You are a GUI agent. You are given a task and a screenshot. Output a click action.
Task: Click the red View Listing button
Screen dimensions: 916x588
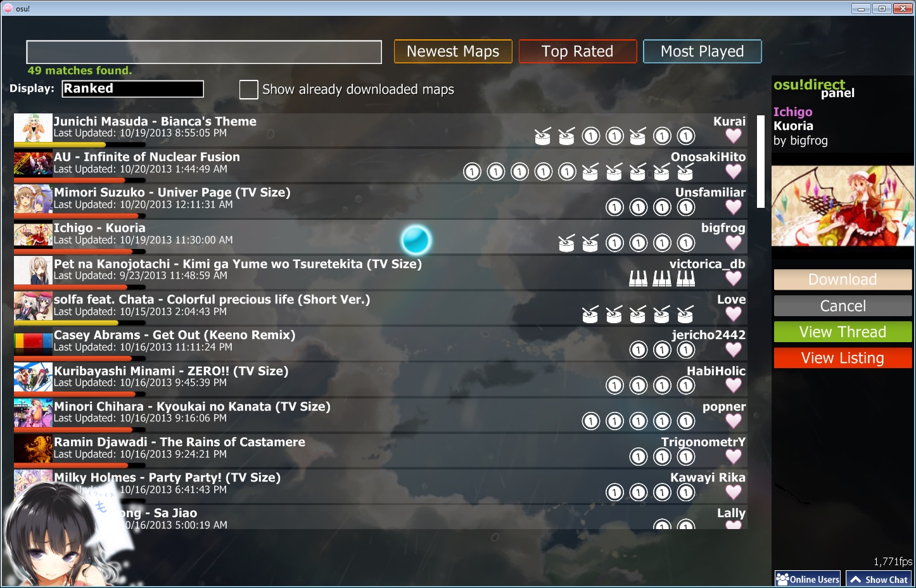coord(843,358)
